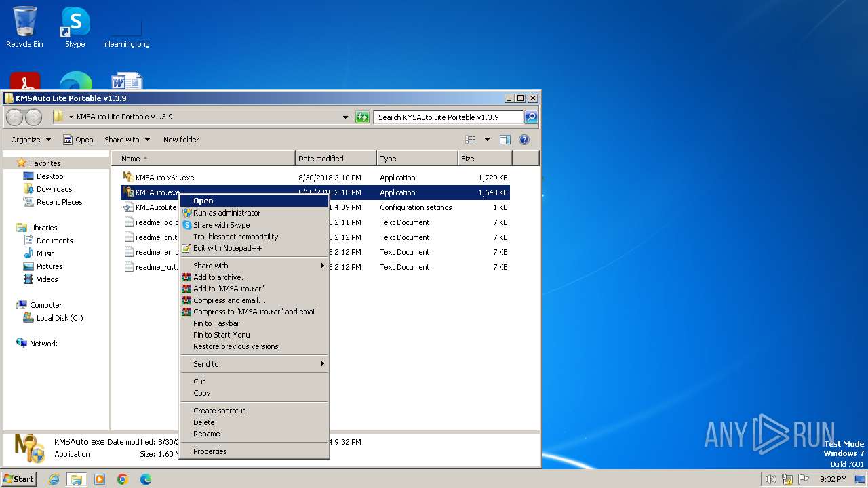Select the readme_bg text file icon

pyautogui.click(x=129, y=222)
